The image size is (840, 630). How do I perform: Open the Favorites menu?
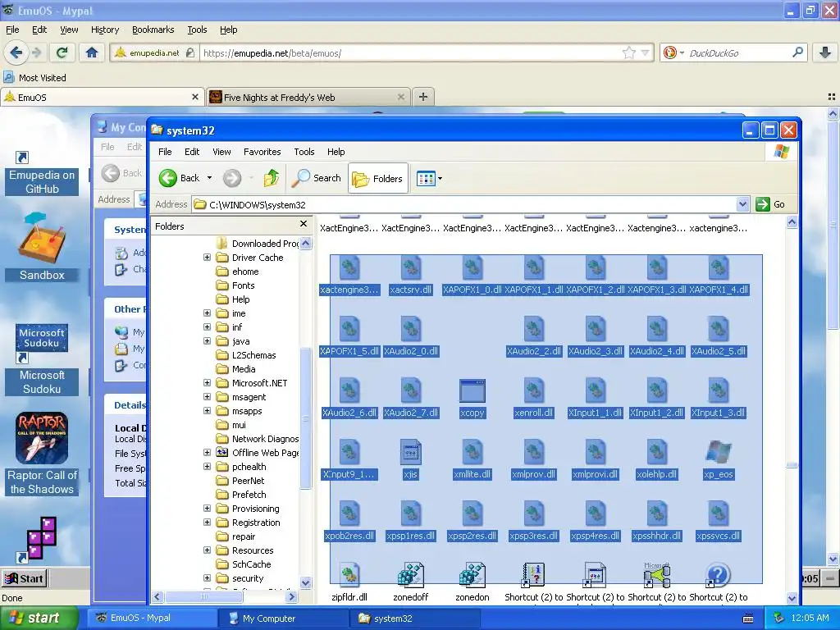[262, 152]
